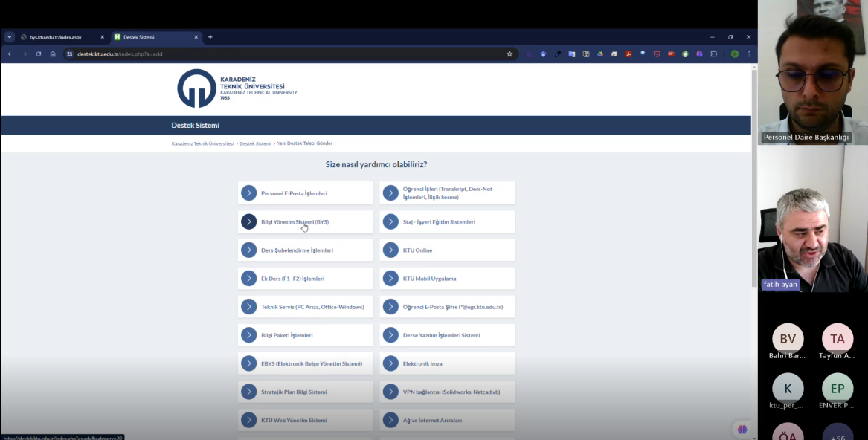Click the color picker eyedropper extension
The height and width of the screenshot is (440, 868).
click(x=557, y=54)
